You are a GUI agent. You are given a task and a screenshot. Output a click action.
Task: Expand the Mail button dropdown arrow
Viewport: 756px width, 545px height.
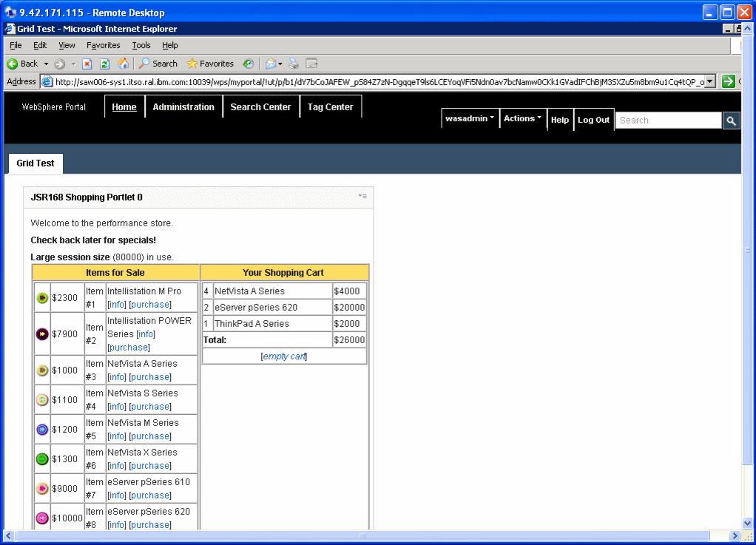pyautogui.click(x=280, y=64)
